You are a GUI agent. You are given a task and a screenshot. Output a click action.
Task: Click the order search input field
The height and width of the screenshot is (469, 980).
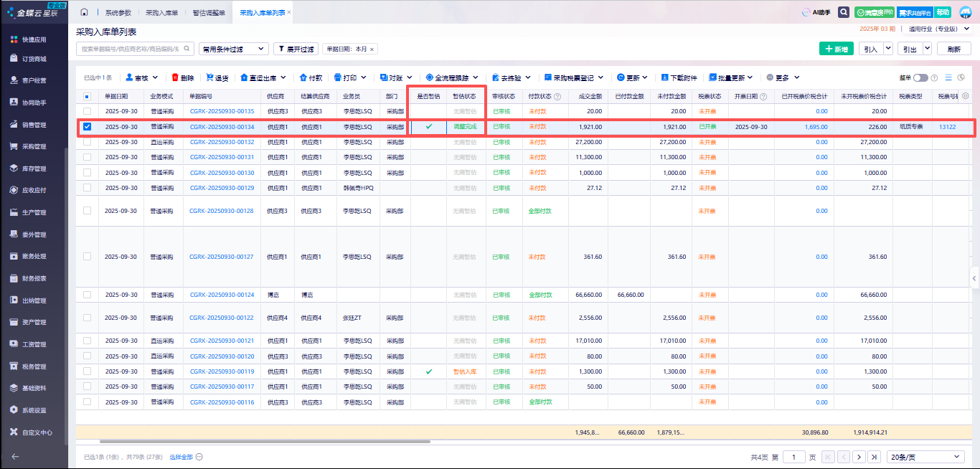pyautogui.click(x=130, y=49)
